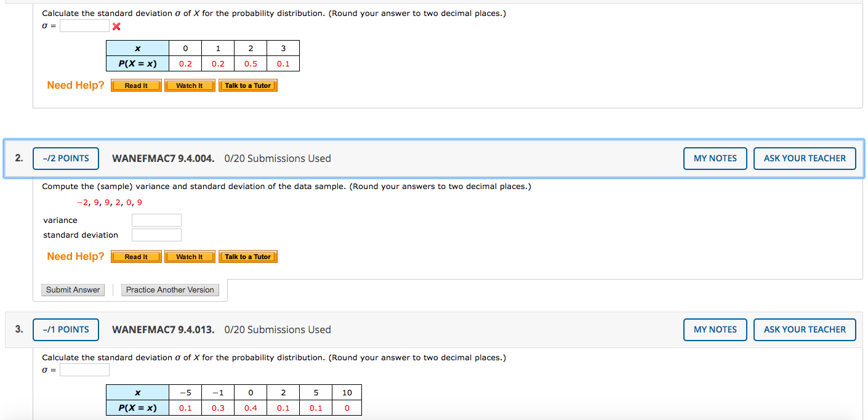This screenshot has width=868, height=420.
Task: Click the 0.5 probability cell in first table
Action: pyautogui.click(x=251, y=63)
